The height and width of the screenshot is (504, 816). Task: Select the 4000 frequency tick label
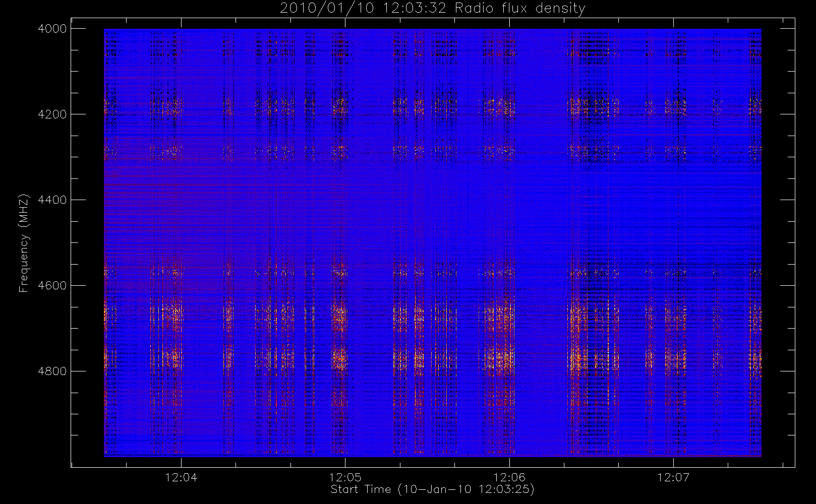(52, 29)
